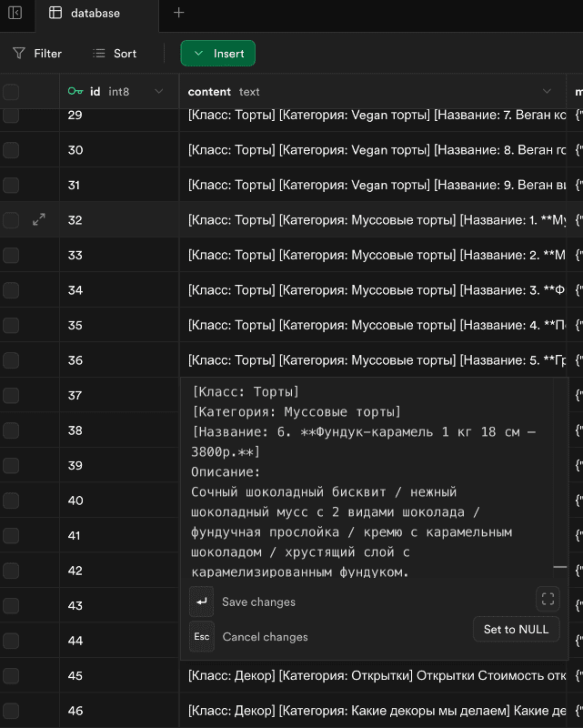Open the Insert dropdown button

coord(218,54)
